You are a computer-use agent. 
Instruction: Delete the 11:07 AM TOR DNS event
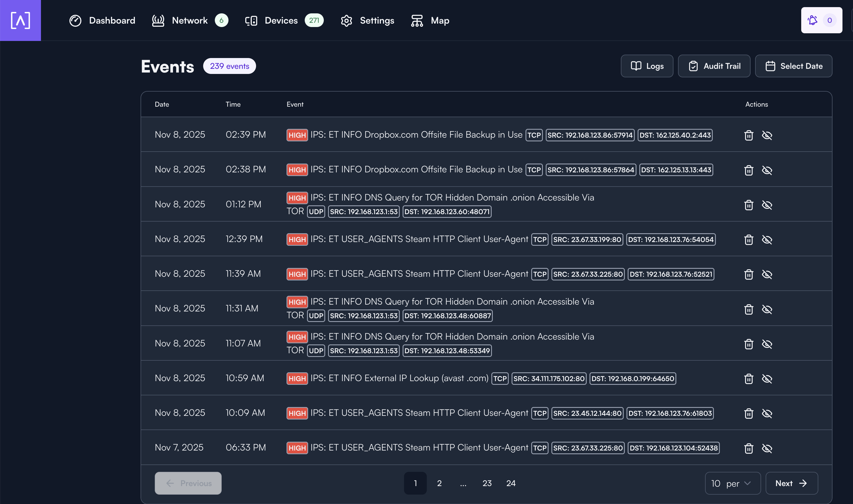click(749, 344)
